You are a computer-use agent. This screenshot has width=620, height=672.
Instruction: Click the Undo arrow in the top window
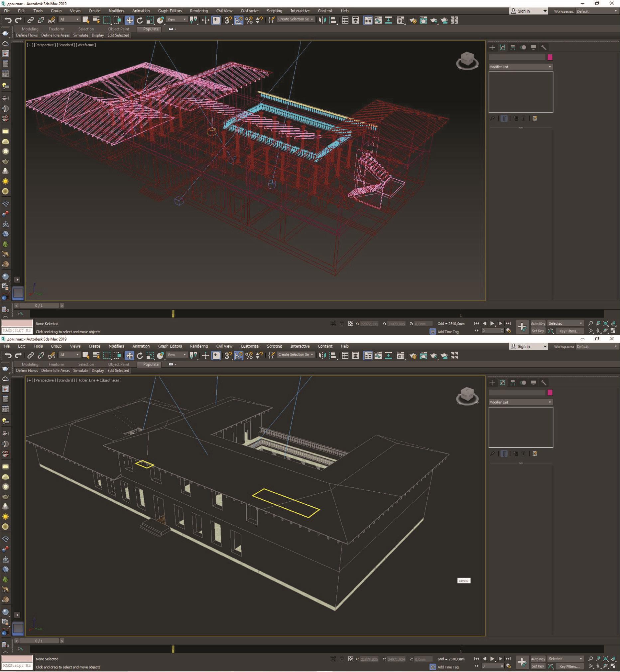pos(8,20)
